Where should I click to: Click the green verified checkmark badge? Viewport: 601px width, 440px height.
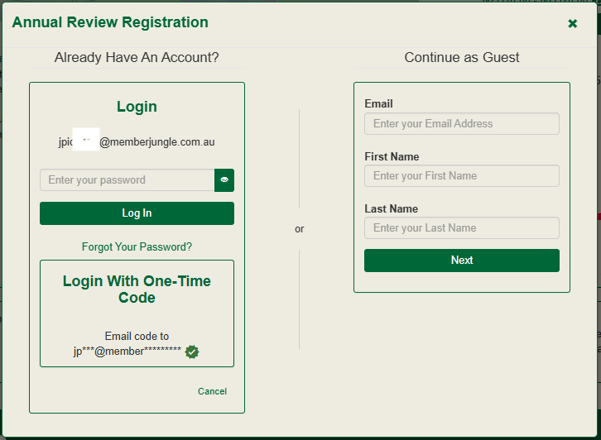pos(192,351)
